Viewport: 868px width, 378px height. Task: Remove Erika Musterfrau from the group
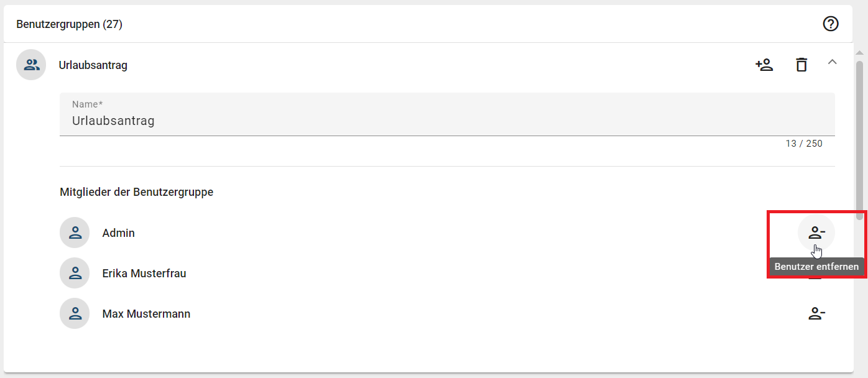[x=816, y=276]
